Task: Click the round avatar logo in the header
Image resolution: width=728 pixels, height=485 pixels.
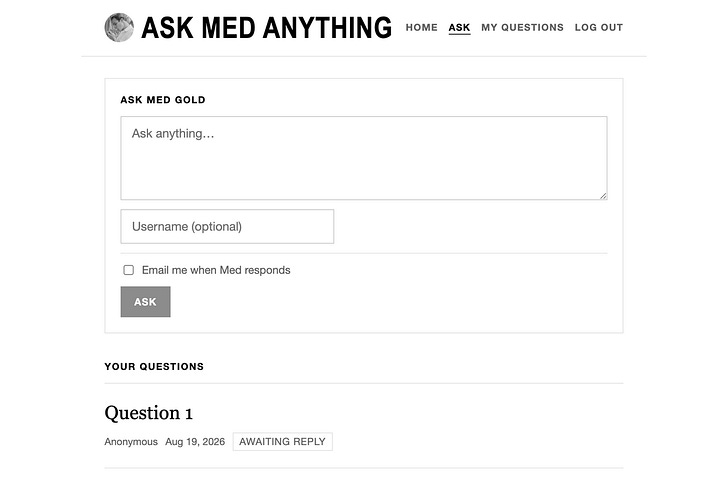Action: (119, 27)
